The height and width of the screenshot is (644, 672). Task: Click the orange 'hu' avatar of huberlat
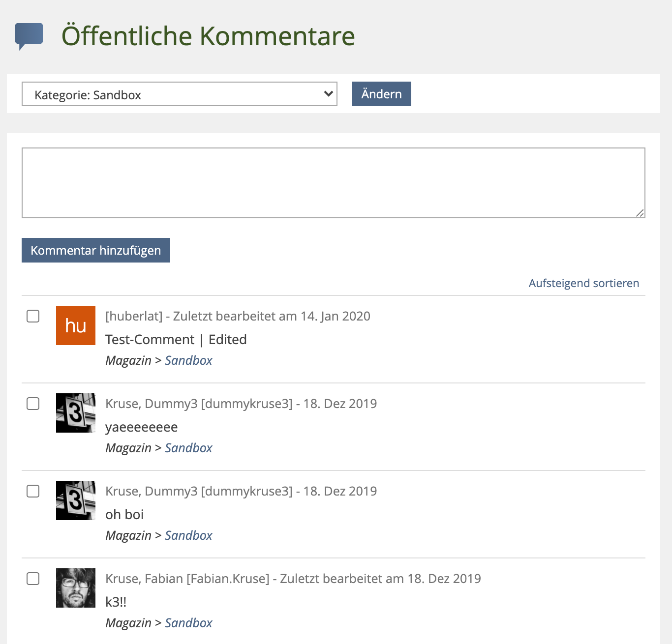pyautogui.click(x=76, y=325)
